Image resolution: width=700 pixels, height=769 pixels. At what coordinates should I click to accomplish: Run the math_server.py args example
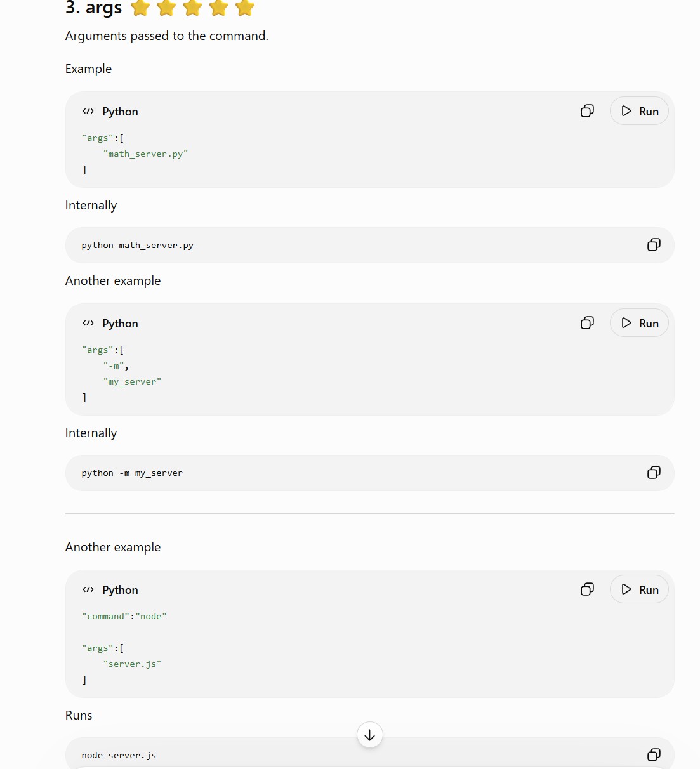639,111
